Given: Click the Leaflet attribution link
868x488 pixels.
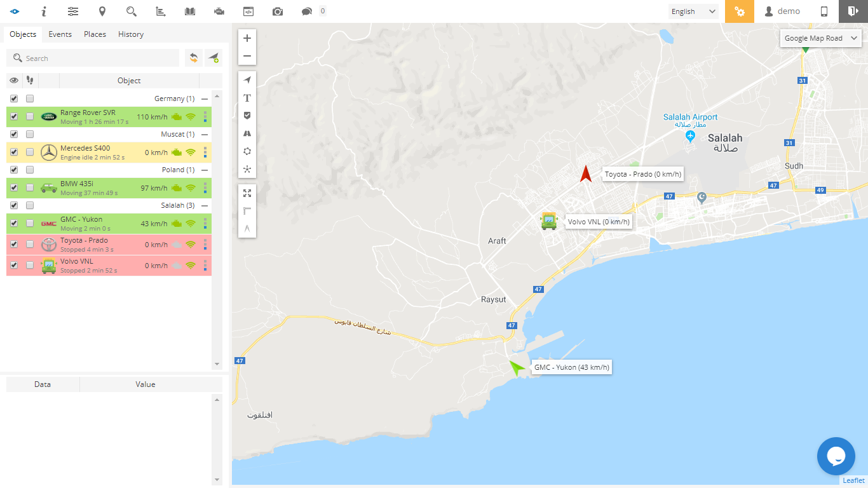Looking at the screenshot, I should click(x=853, y=480).
